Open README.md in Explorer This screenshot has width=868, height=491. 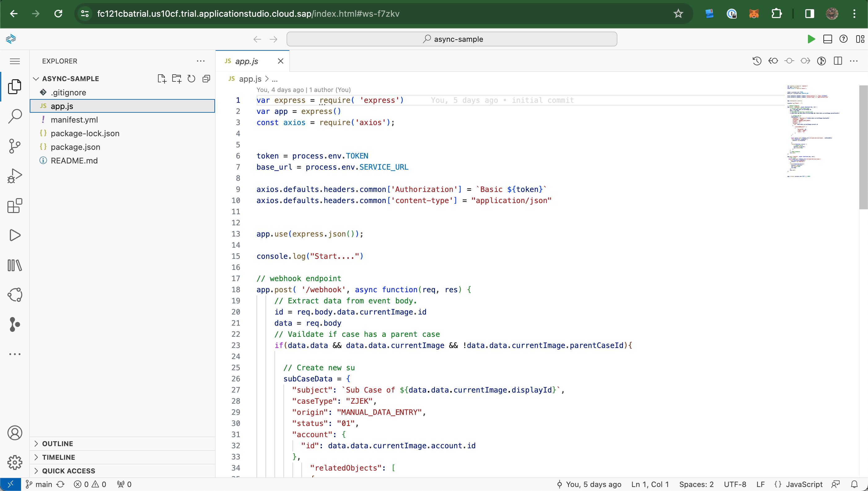coord(122,160)
